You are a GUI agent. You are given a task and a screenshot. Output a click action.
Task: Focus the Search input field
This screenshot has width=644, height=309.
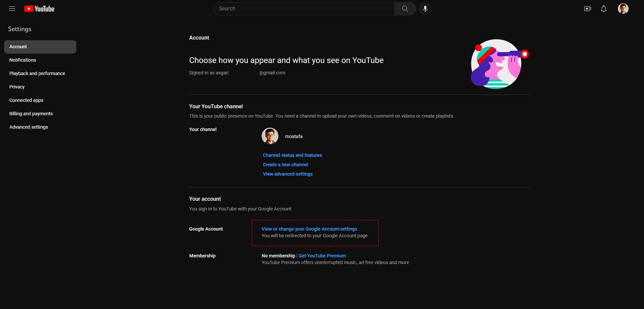pyautogui.click(x=304, y=9)
